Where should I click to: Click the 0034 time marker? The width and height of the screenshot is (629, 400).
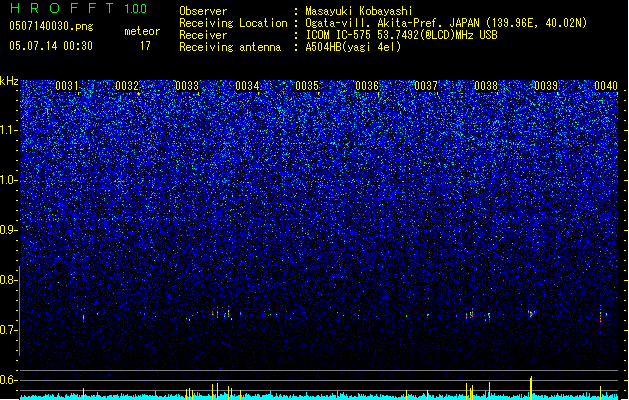247,86
